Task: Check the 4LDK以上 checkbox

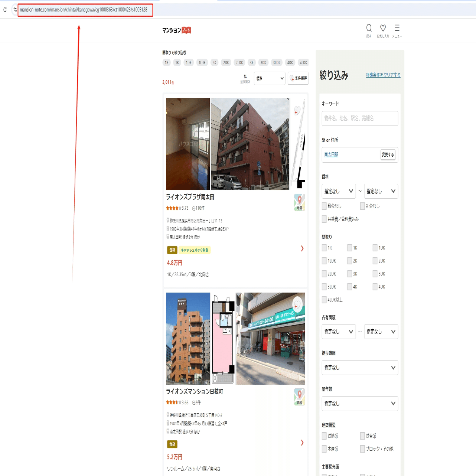Action: [324, 300]
